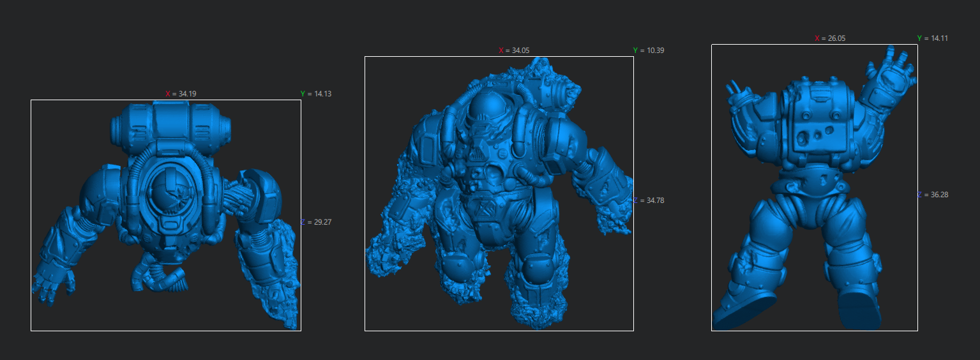980x360 pixels.
Task: Pick the Z = 36.28 dimension label
Action: tap(933, 195)
